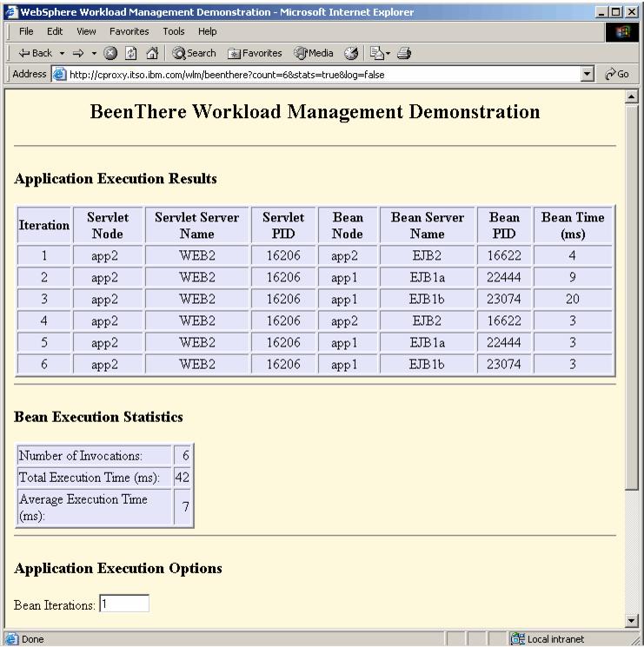
Task: Minimize the Internet Explorer window
Action: click(602, 12)
